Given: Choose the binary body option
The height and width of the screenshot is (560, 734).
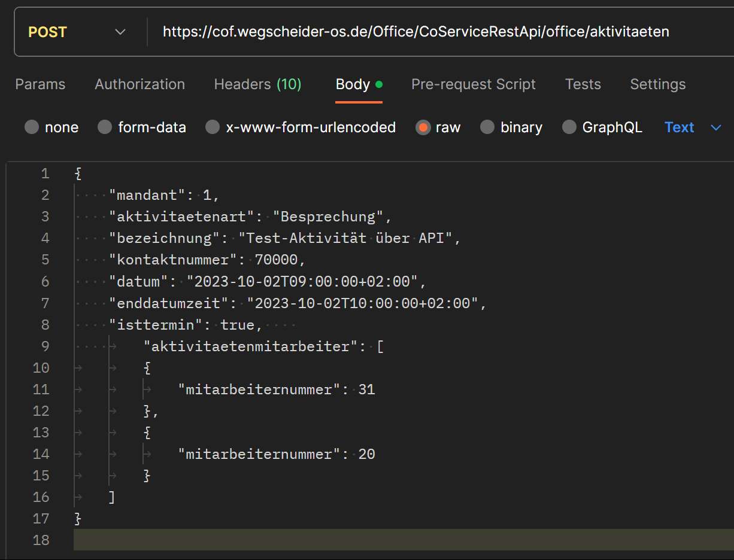Looking at the screenshot, I should pyautogui.click(x=487, y=127).
